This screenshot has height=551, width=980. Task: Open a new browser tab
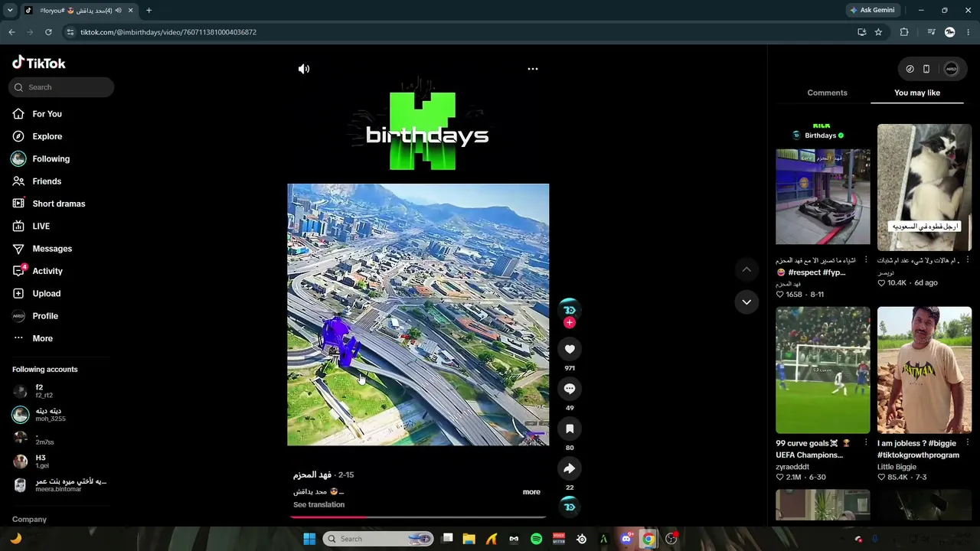149,11
